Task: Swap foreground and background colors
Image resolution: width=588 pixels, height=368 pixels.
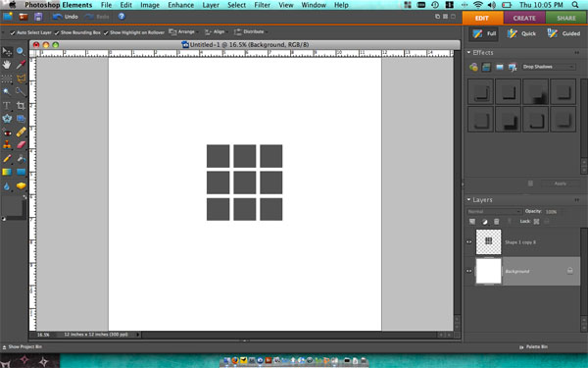Action: [24, 197]
